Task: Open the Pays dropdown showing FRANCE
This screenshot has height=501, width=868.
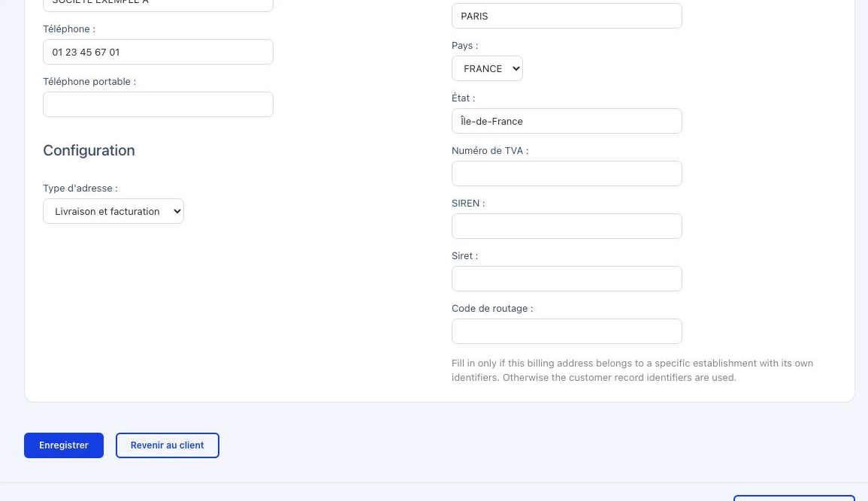Action: click(x=487, y=68)
